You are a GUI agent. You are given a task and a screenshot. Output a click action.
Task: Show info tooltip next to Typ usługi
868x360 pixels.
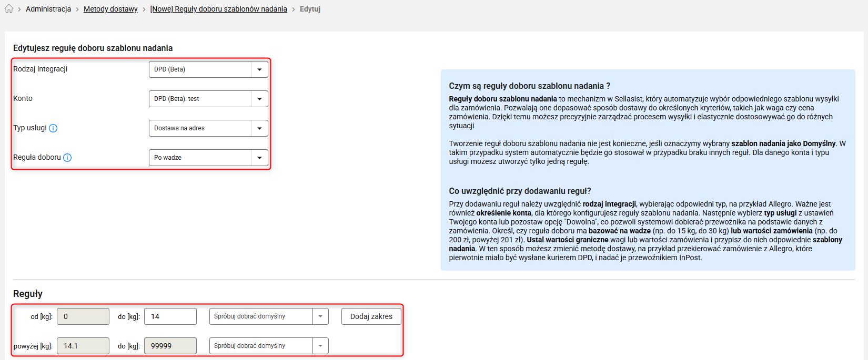tap(53, 128)
